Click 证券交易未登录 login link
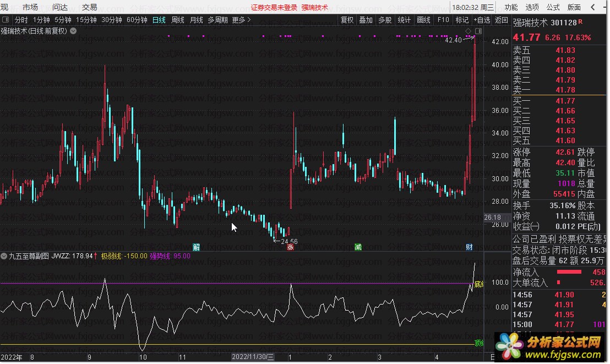The height and width of the screenshot is (364, 610). point(274,7)
